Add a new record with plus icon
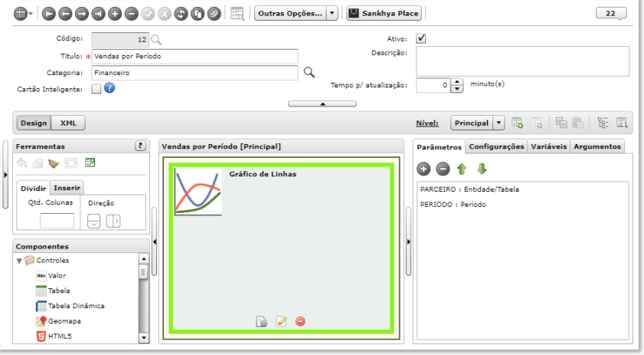Viewport: 644px width, 355px height. (x=115, y=14)
